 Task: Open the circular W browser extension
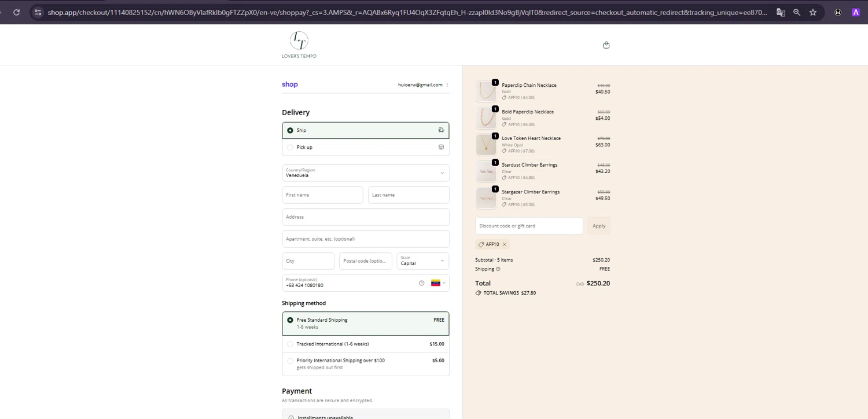tap(838, 12)
